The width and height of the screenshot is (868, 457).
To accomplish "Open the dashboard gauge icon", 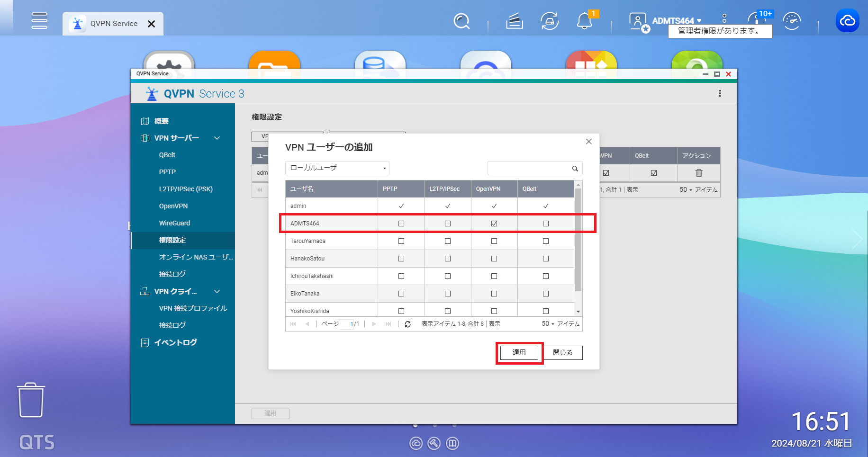I will pyautogui.click(x=792, y=21).
